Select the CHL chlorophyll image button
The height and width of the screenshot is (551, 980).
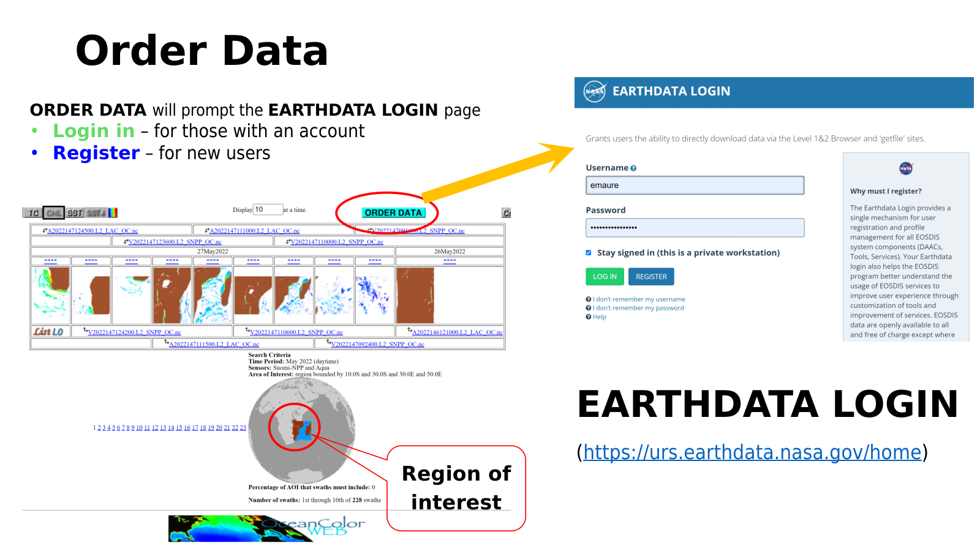[x=54, y=212]
